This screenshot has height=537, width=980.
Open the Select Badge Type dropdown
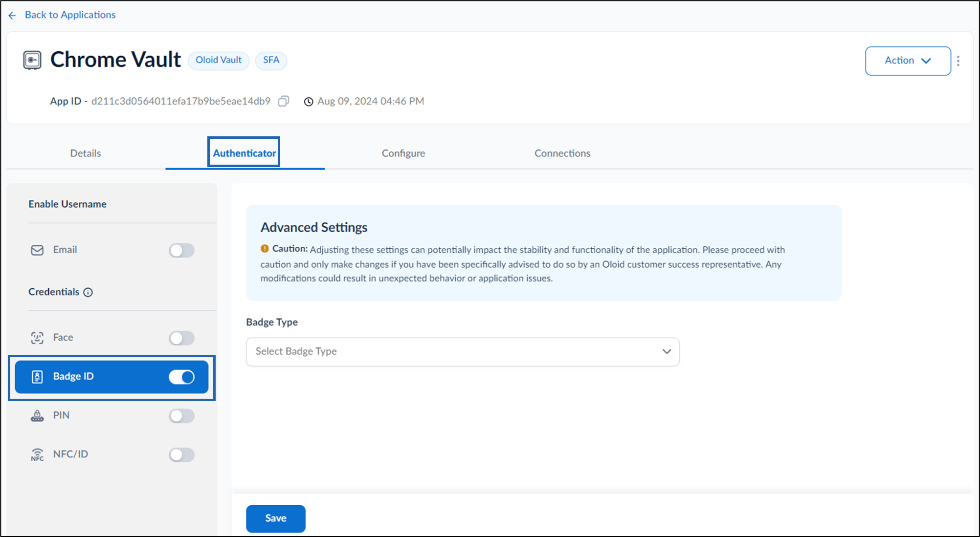463,352
